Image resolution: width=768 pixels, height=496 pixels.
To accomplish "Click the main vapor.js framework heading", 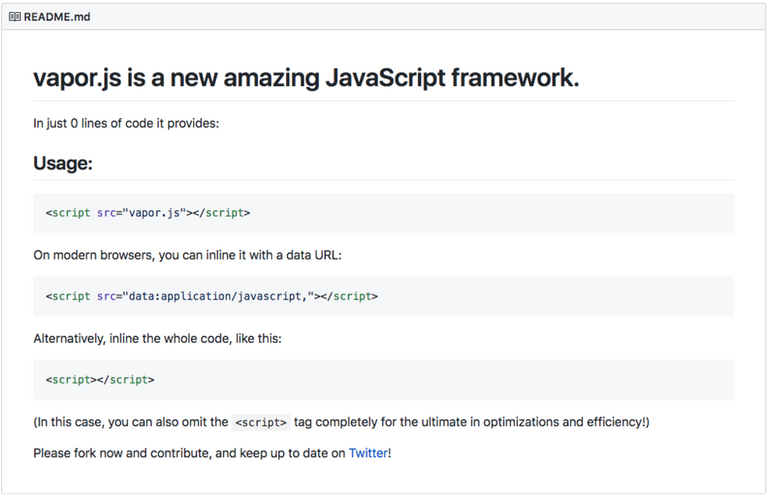I will point(306,78).
